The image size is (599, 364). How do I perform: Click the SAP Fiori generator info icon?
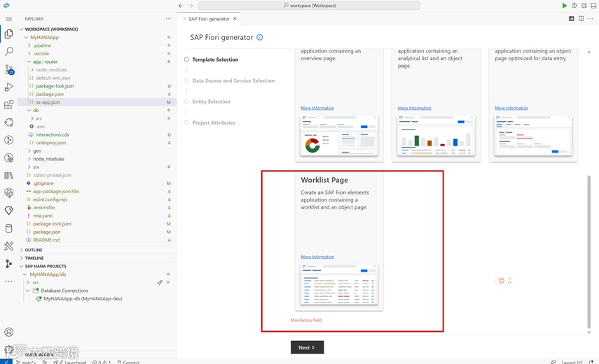[260, 37]
